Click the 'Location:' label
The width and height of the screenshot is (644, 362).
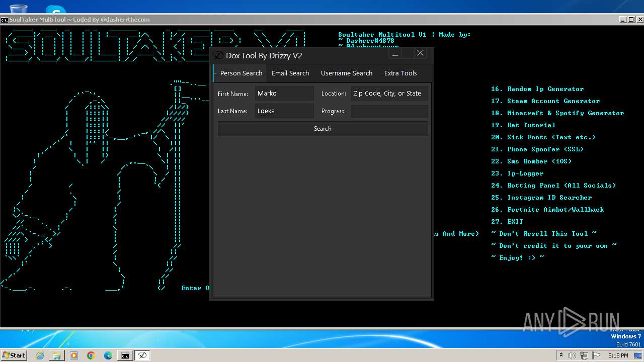tap(334, 94)
